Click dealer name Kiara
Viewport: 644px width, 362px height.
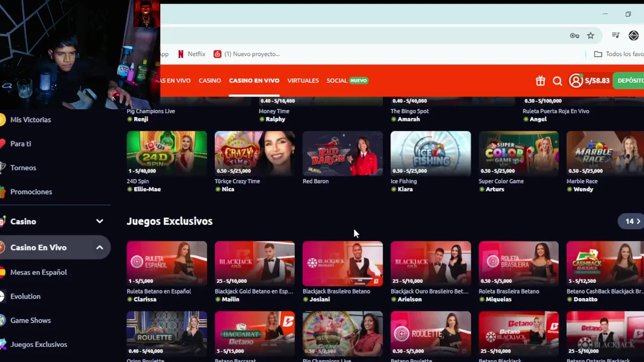tap(405, 190)
